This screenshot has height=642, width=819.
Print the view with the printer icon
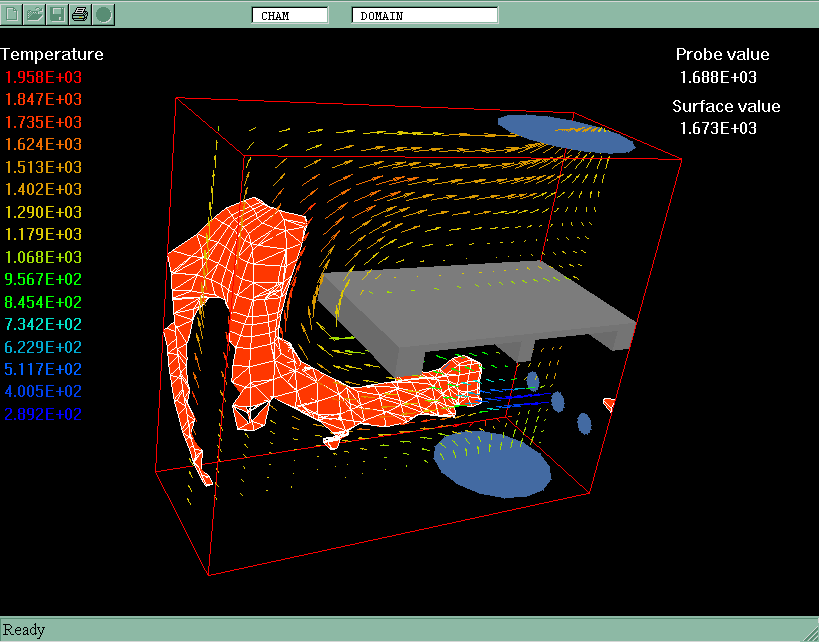coord(80,14)
